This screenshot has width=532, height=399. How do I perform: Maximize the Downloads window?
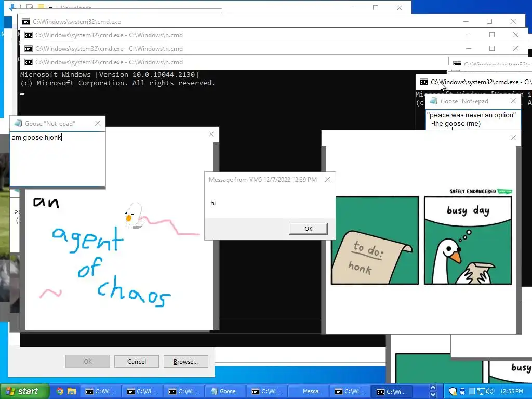376,7
